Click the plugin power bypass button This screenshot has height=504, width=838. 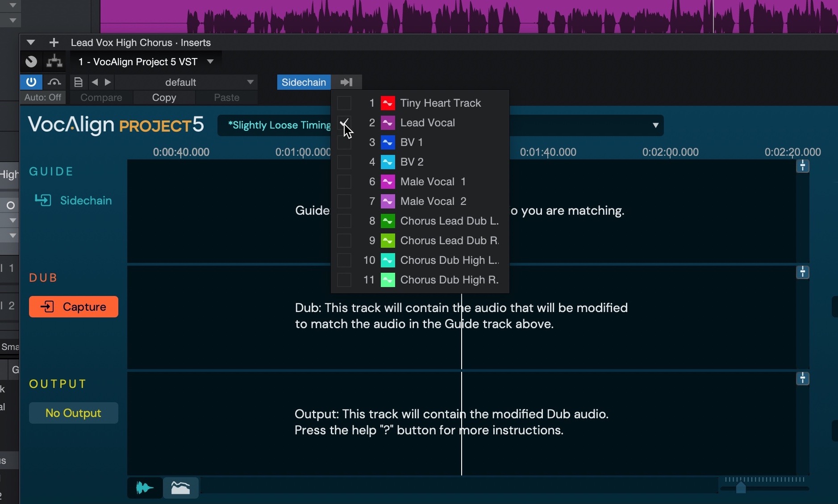(31, 82)
